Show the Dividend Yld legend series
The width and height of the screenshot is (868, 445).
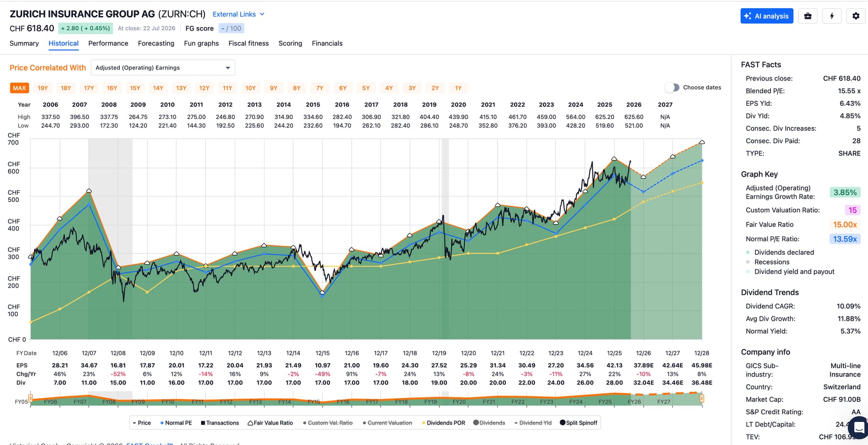(x=533, y=423)
